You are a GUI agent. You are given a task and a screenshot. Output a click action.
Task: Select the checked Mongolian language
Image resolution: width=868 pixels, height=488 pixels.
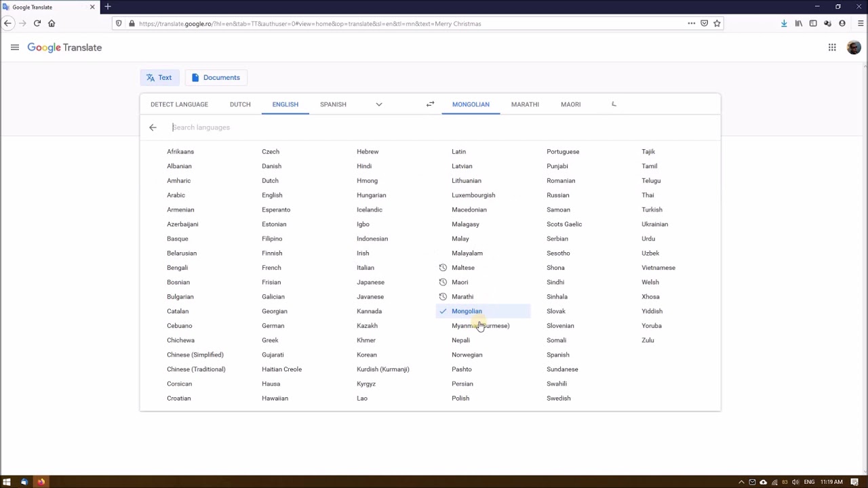tap(467, 311)
